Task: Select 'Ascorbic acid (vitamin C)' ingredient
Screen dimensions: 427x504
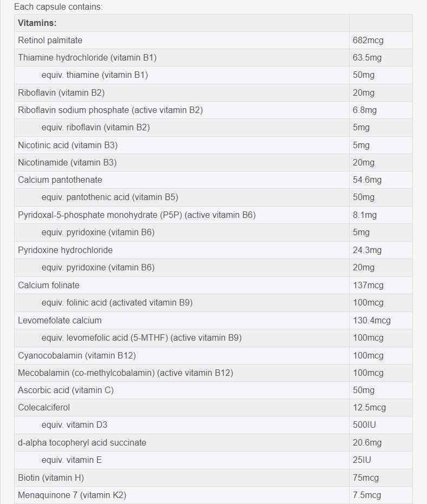Action: tap(66, 390)
